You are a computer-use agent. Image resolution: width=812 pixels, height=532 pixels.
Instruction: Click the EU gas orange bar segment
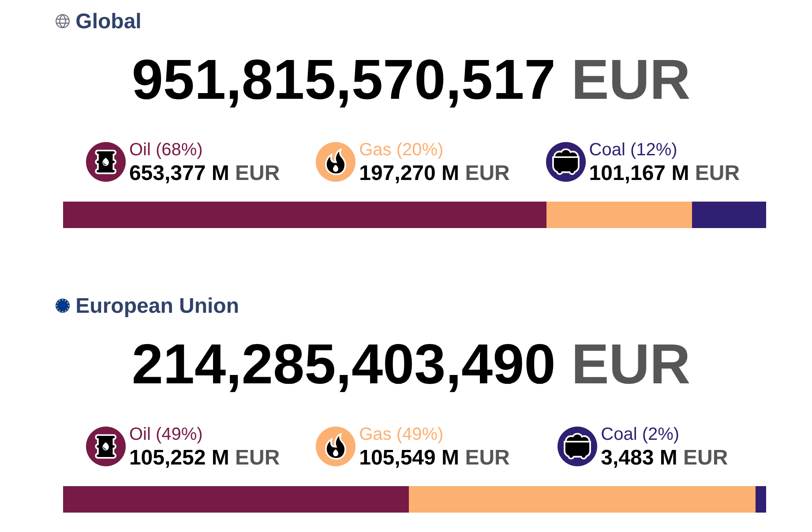(582, 499)
